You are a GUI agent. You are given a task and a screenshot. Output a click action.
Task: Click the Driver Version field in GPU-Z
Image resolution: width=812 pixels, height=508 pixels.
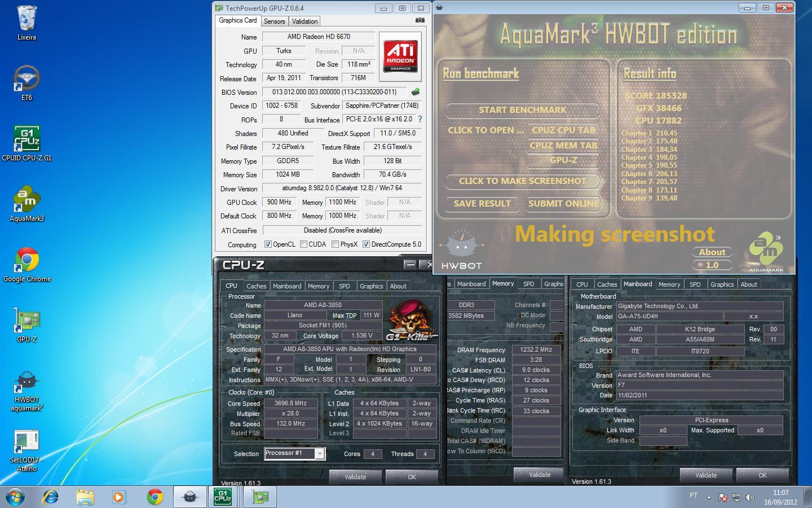342,188
